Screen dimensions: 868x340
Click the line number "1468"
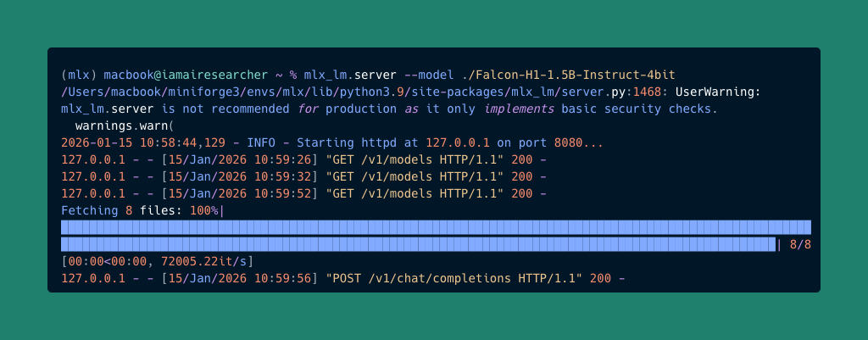click(647, 92)
